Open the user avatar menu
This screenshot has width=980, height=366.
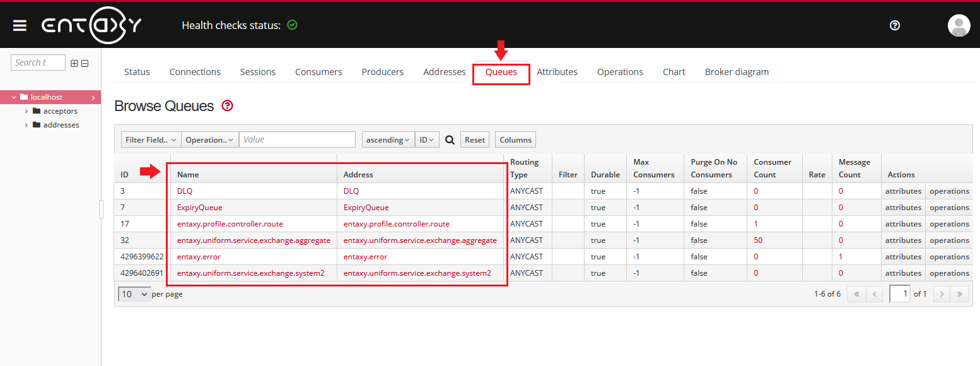pyautogui.click(x=959, y=25)
